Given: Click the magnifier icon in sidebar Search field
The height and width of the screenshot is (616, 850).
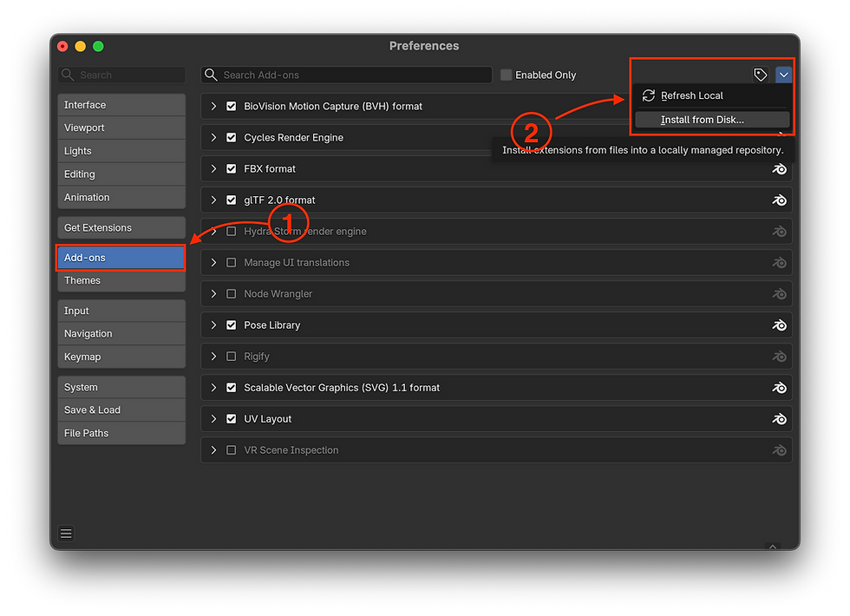Looking at the screenshot, I should coord(68,75).
